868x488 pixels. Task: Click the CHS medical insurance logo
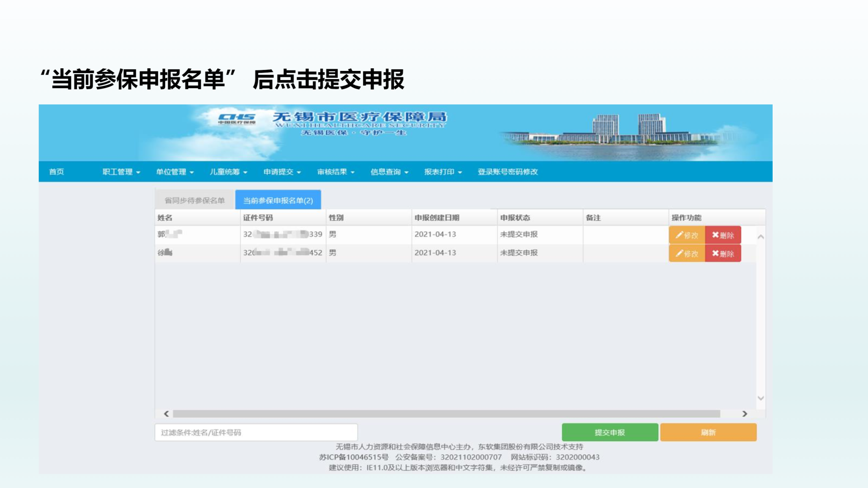(x=237, y=119)
